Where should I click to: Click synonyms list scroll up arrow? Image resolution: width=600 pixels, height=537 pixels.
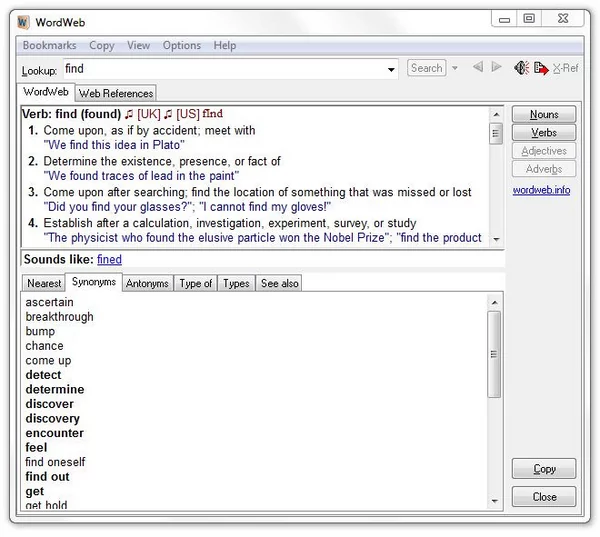[494, 302]
